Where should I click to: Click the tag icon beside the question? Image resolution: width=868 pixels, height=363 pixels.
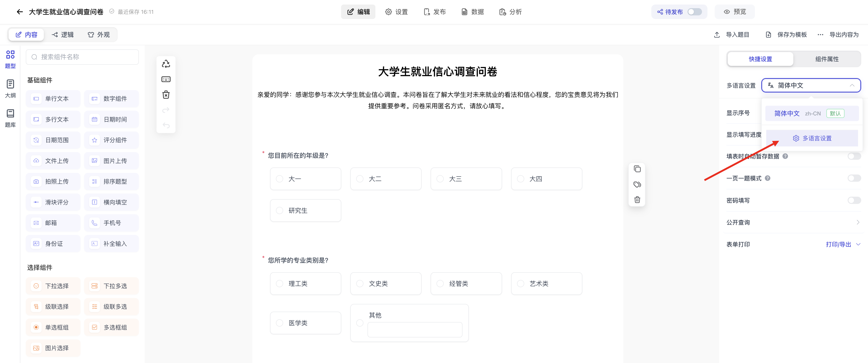(x=637, y=184)
